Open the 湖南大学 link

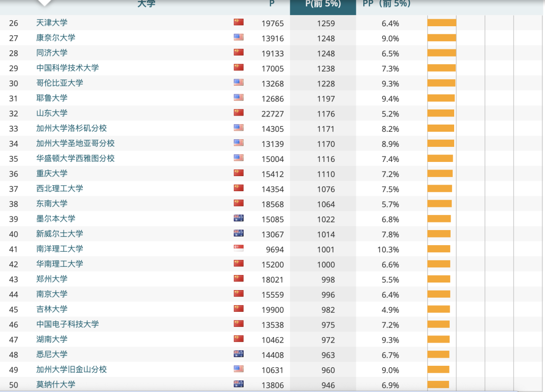52,339
